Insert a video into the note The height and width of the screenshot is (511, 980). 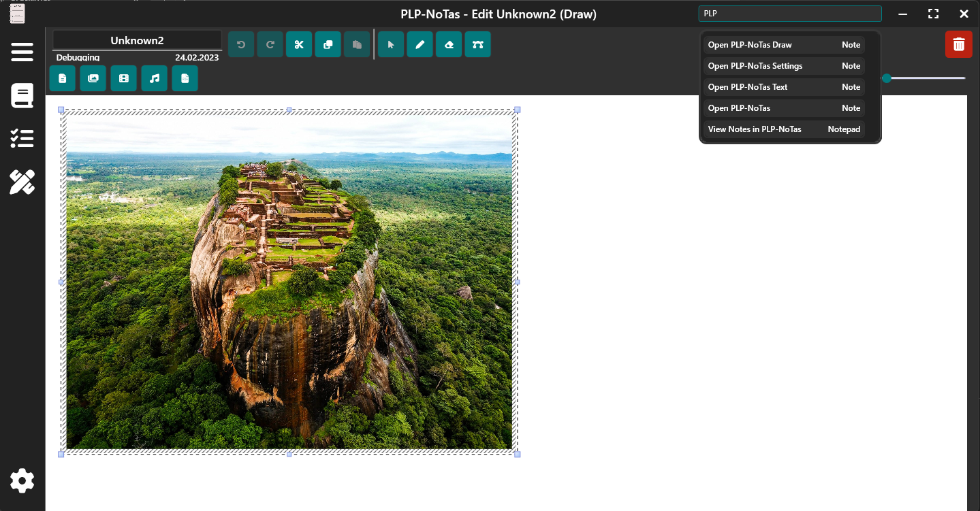tap(123, 78)
